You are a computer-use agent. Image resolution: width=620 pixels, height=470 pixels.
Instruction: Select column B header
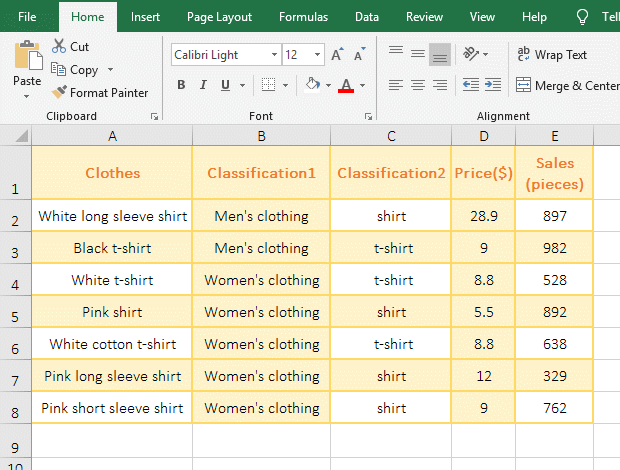[261, 136]
